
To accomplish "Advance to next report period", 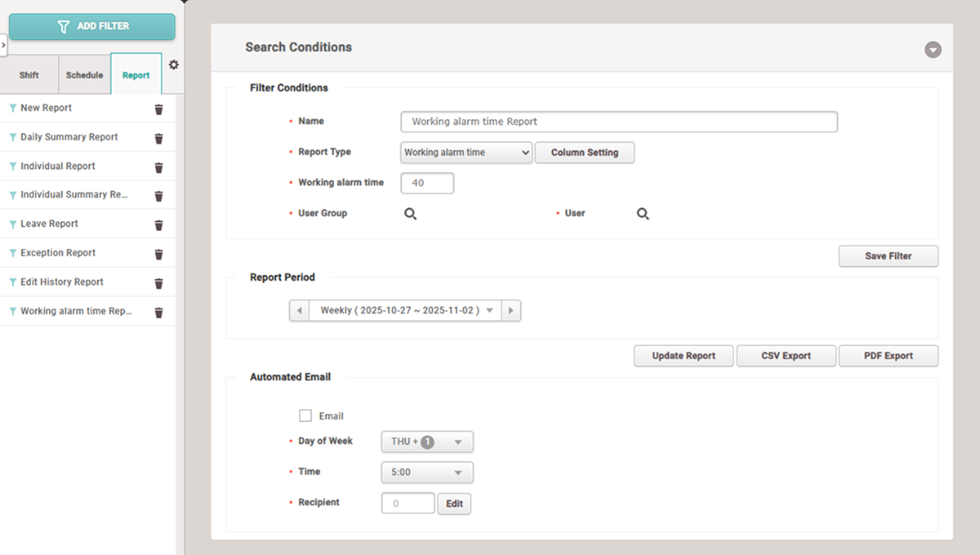I will (x=511, y=311).
